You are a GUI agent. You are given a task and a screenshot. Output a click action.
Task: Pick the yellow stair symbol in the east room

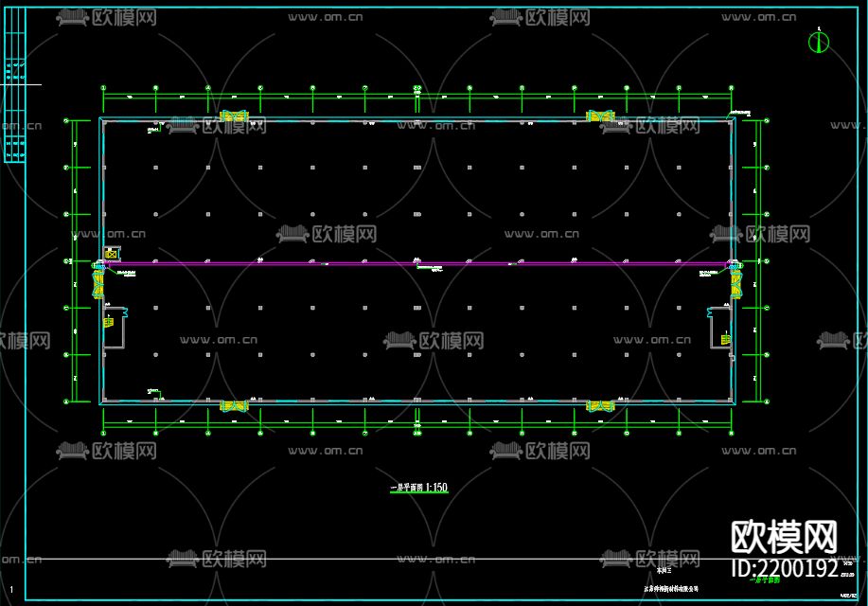pyautogui.click(x=725, y=338)
